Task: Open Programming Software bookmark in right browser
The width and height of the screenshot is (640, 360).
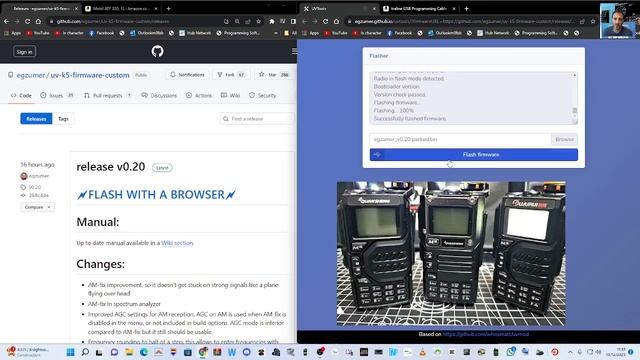Action: (x=536, y=33)
